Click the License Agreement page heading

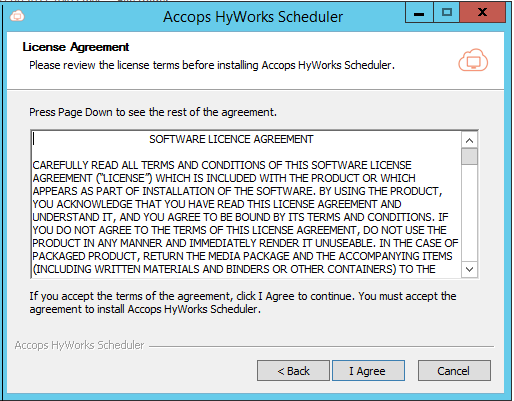tap(76, 47)
